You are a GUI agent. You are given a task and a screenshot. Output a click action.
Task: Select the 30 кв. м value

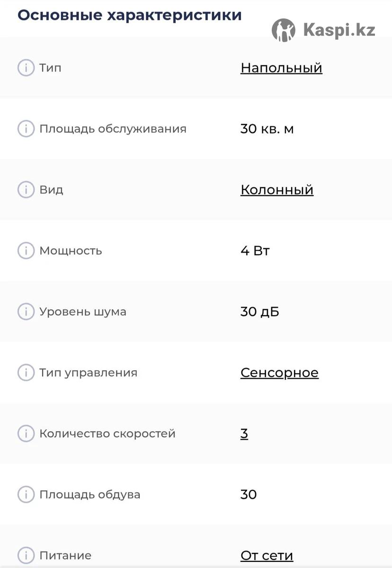267,129
